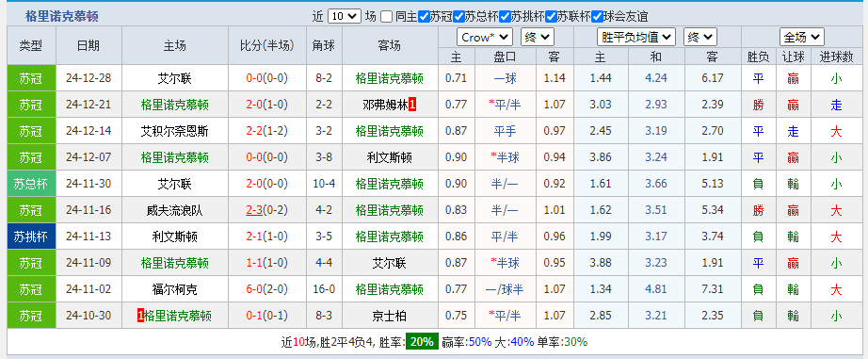Click the 24-11-16 date cell

[88, 210]
